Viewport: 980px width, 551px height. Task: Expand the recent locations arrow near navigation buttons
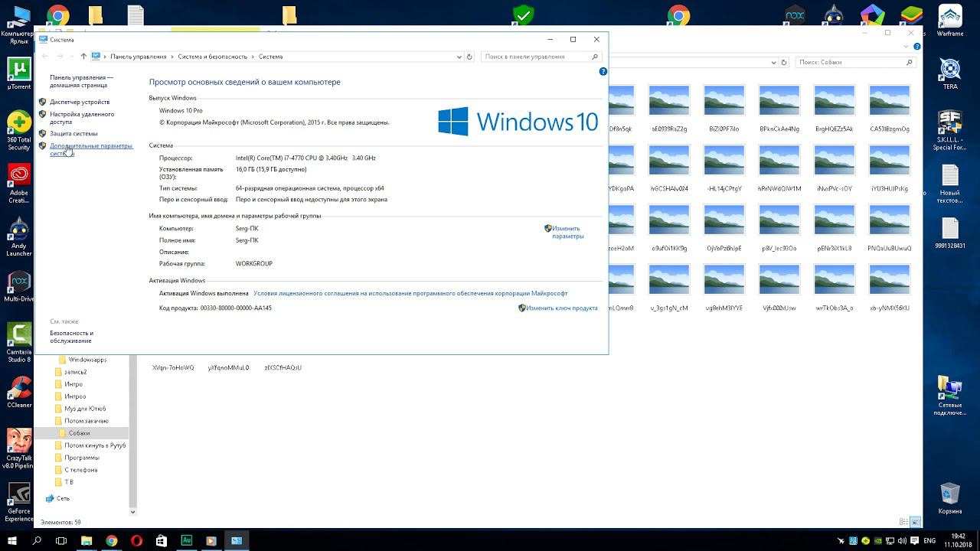(x=72, y=57)
